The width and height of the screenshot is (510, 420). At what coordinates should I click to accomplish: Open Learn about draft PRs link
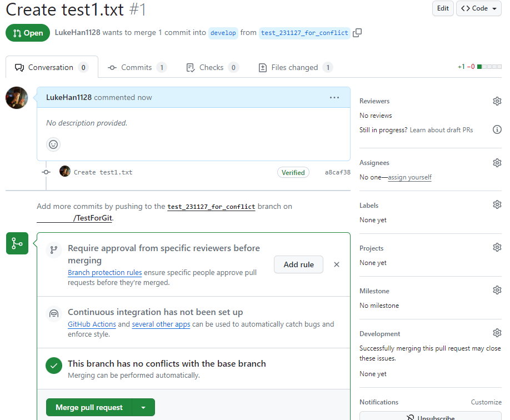click(x=441, y=130)
